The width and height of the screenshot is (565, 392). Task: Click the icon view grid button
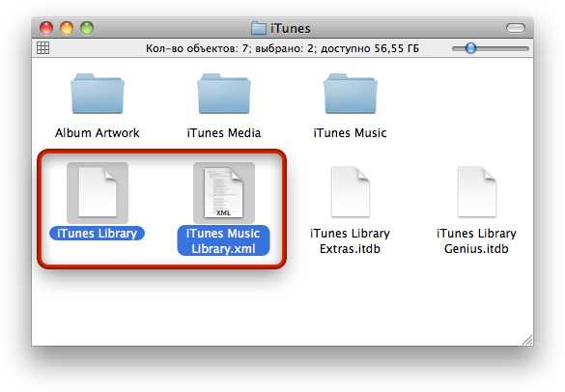point(42,48)
